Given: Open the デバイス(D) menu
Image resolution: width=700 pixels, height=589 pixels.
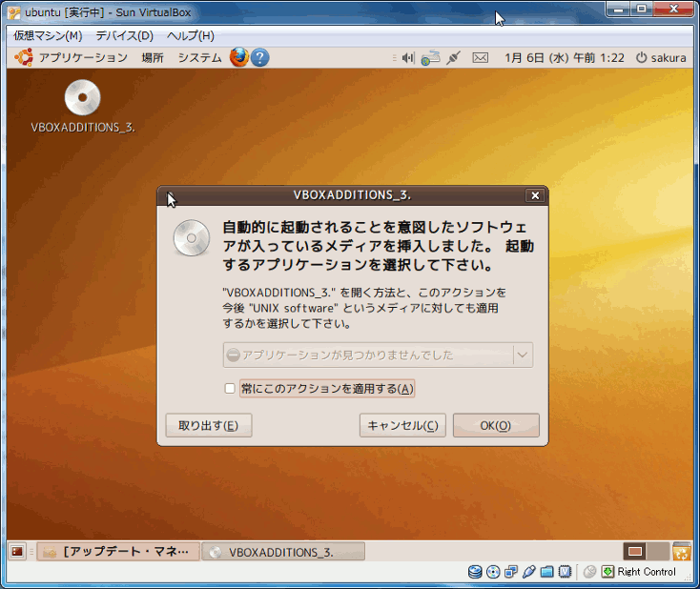Looking at the screenshot, I should coord(124,35).
